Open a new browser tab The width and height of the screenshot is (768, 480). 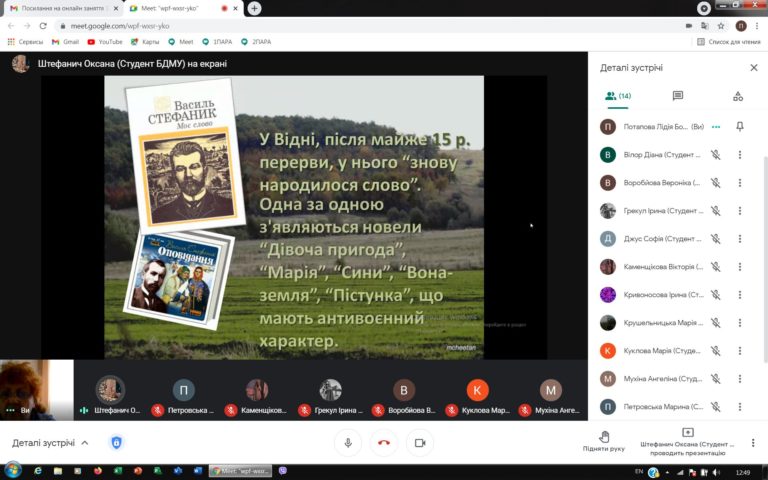click(254, 8)
